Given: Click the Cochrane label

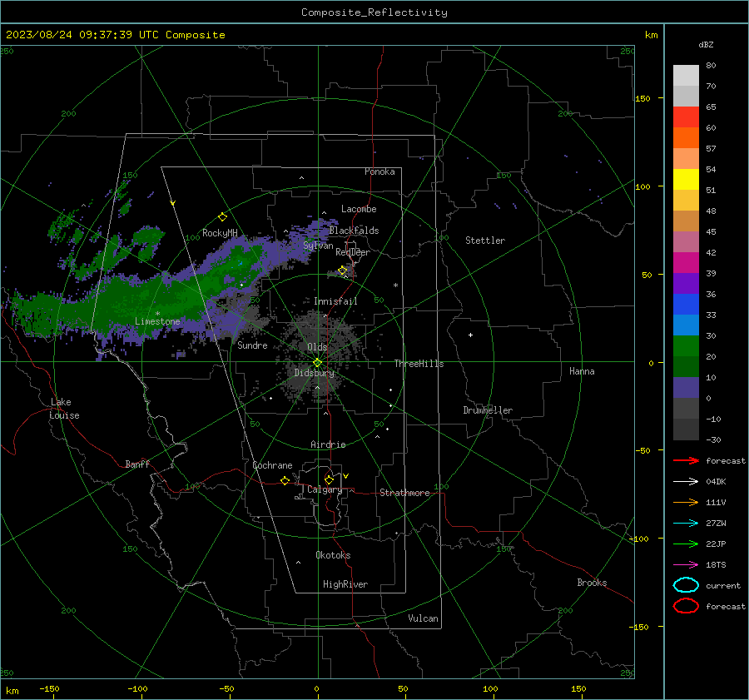Looking at the screenshot, I should [272, 465].
